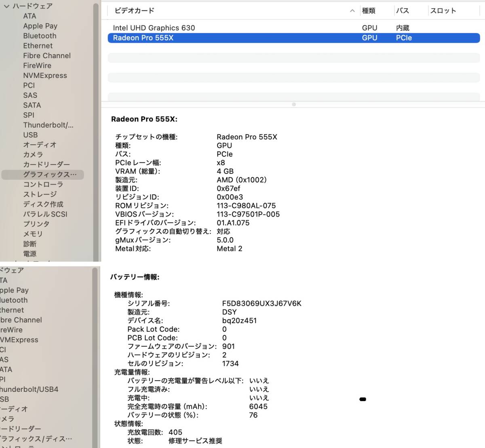
Task: Click PCIe lane width x8
Action: tap(221, 163)
